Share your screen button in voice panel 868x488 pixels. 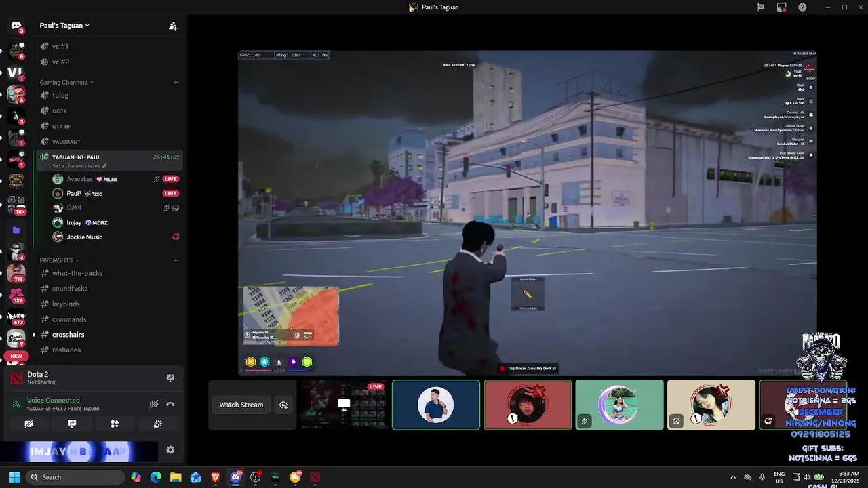(72, 424)
